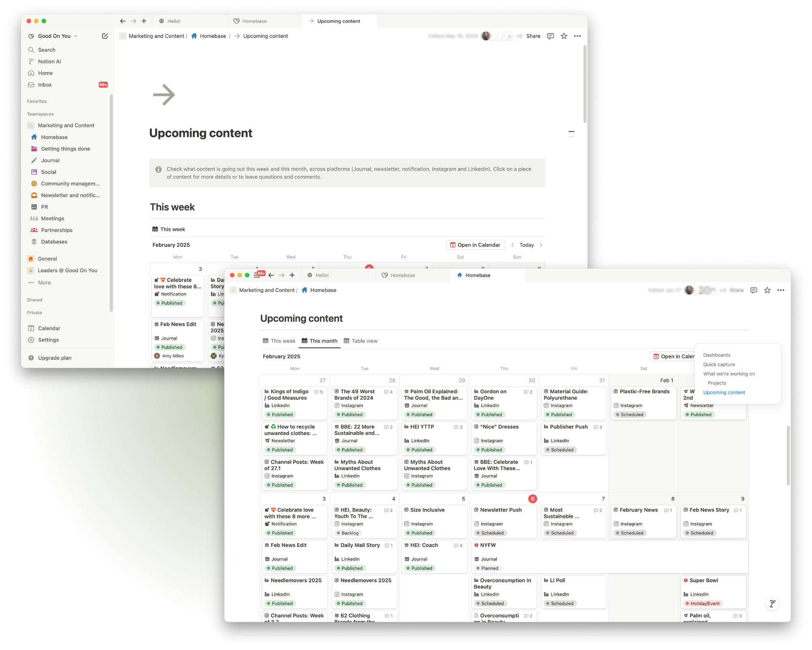Viewport: 812px width, 650px height.
Task: Switch to the Table view tab
Action: 361,341
